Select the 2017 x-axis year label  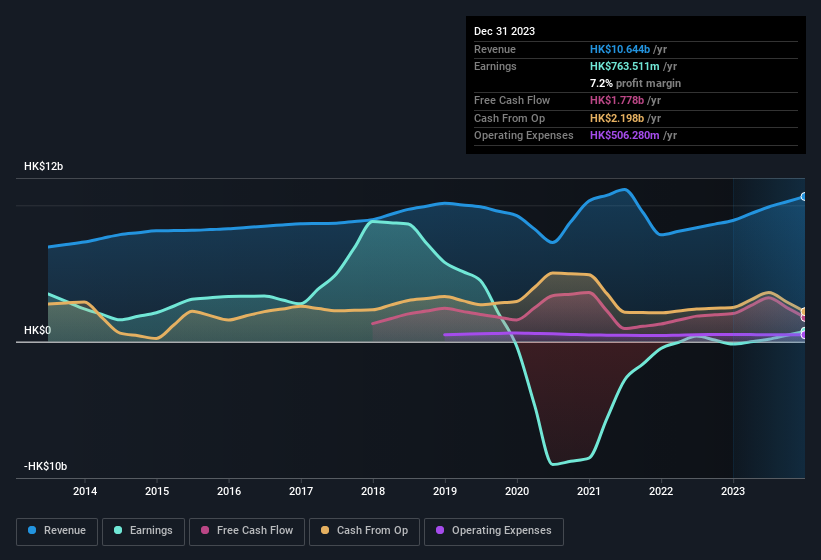click(x=301, y=491)
